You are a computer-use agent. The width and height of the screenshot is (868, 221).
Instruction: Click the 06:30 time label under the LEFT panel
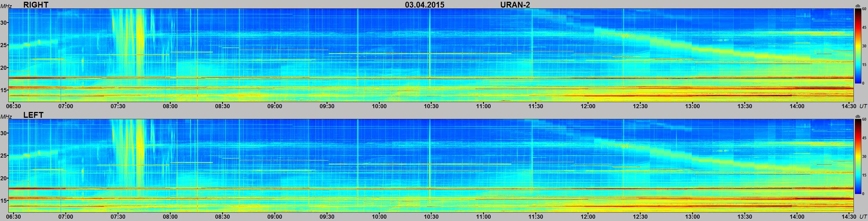[13, 216]
